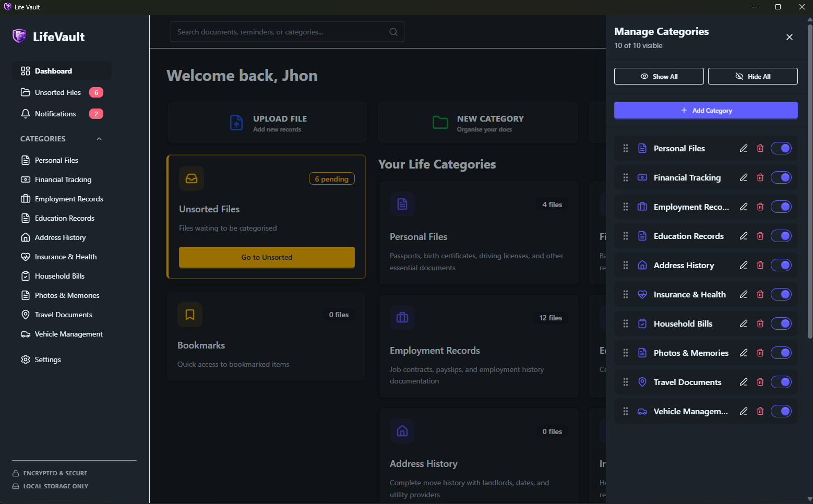Click the Add Category button
The width and height of the screenshot is (813, 504).
pyautogui.click(x=706, y=110)
